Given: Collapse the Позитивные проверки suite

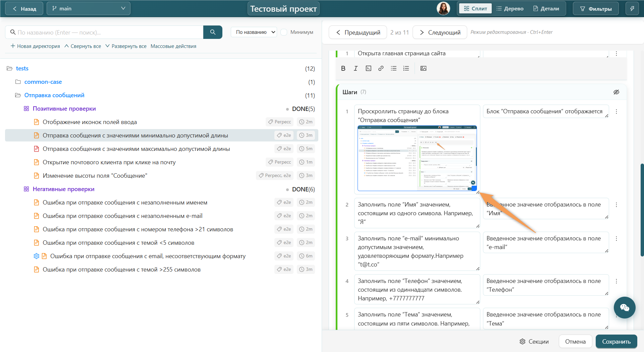Looking at the screenshot, I should pos(26,109).
